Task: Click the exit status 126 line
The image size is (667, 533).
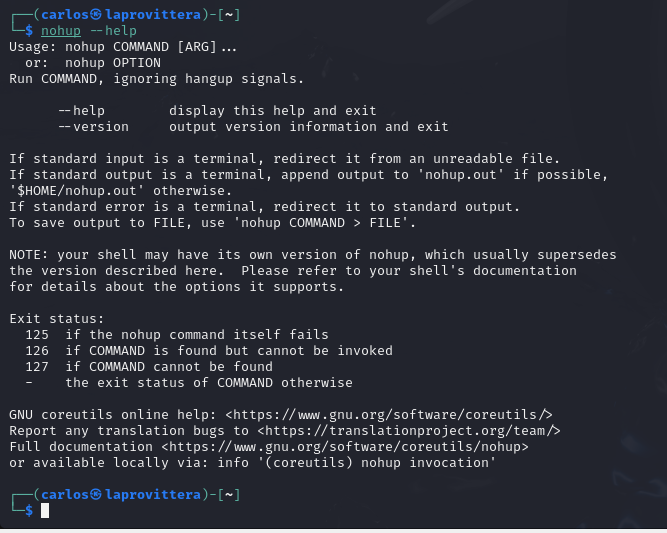Action: click(209, 351)
